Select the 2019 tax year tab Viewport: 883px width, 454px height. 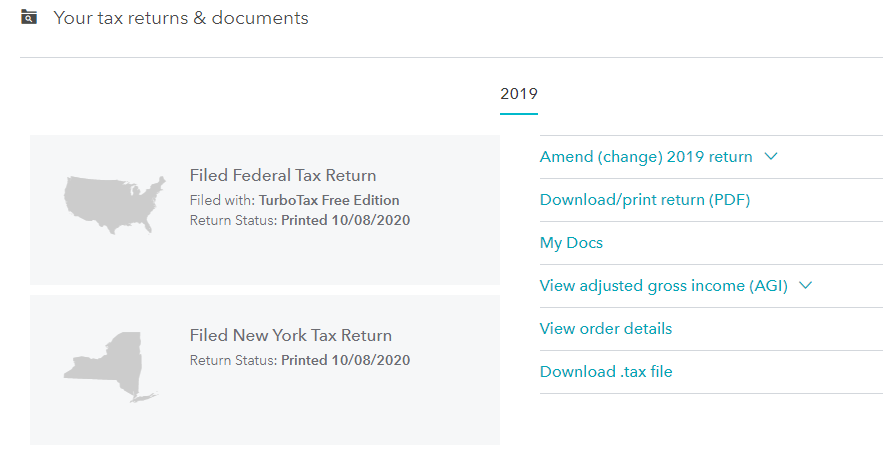(x=519, y=94)
